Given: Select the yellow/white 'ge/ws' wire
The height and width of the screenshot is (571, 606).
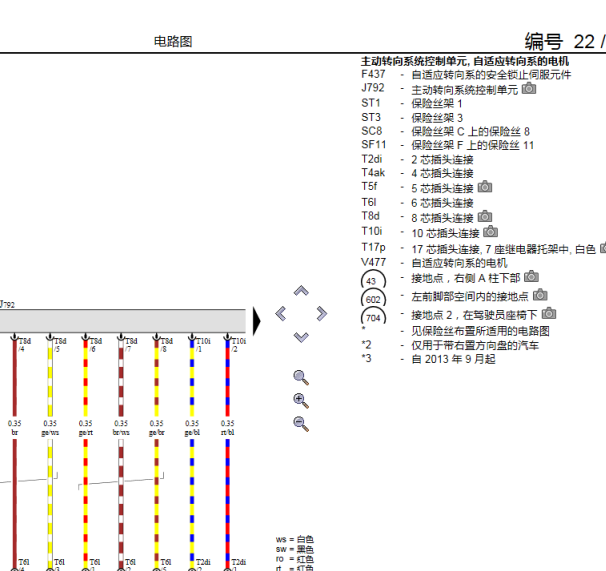Looking at the screenshot, I should 50,452.
